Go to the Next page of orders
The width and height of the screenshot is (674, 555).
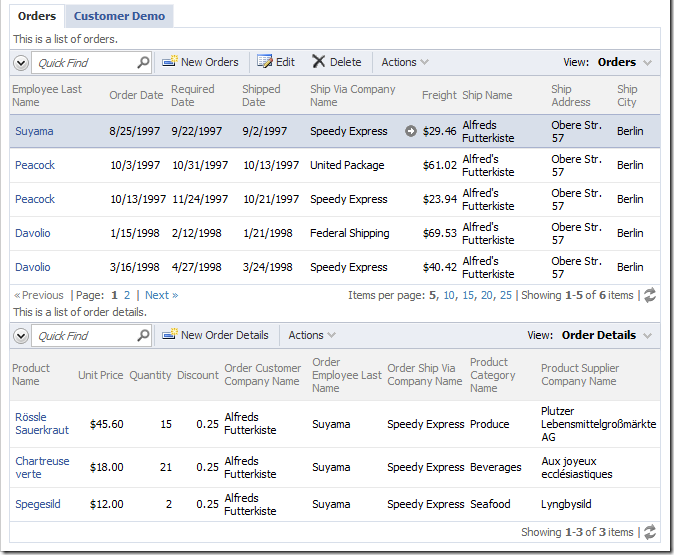(161, 295)
